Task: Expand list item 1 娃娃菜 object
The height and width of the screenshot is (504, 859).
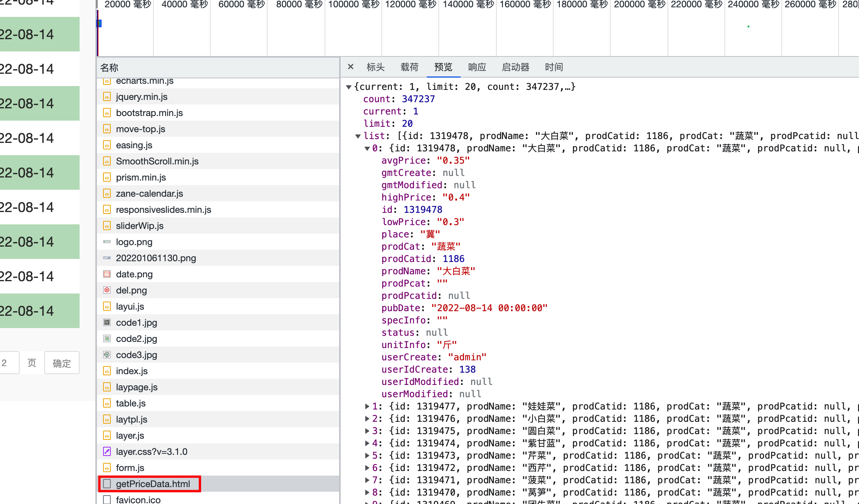Action: click(367, 406)
